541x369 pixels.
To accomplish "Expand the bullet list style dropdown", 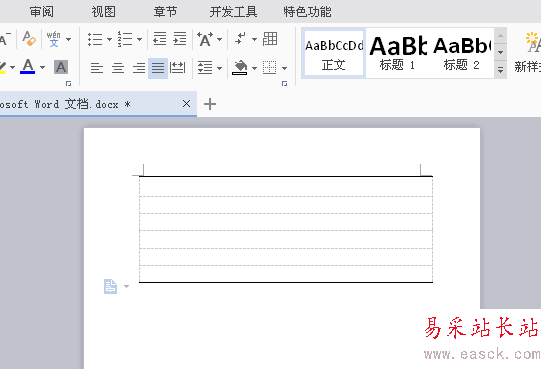I will point(109,39).
